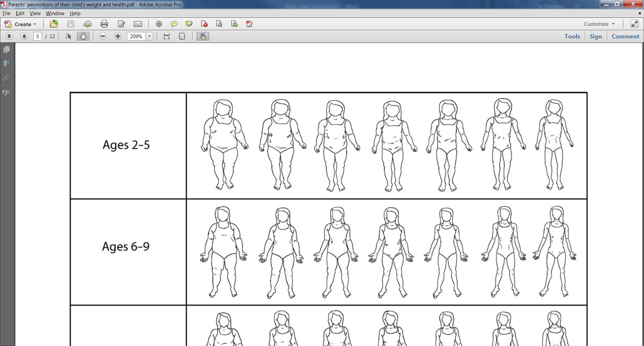Click the Save file floppy disk icon
644x346 pixels.
pos(70,24)
